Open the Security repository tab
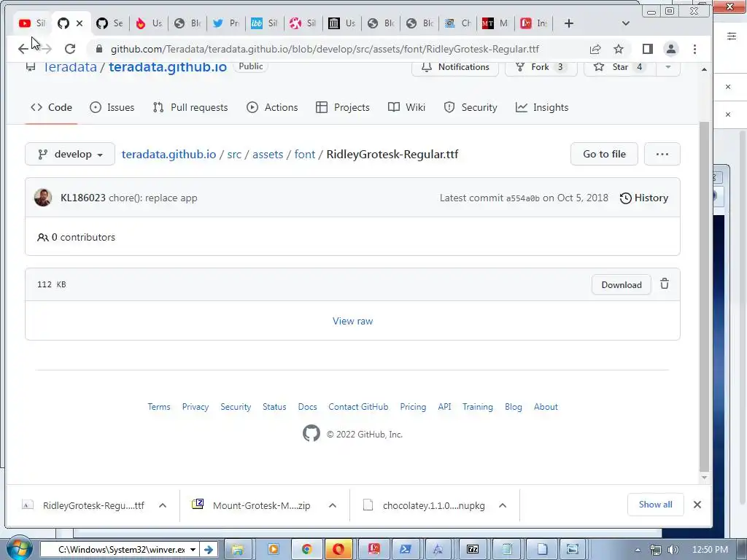The height and width of the screenshot is (560, 747). [471, 108]
